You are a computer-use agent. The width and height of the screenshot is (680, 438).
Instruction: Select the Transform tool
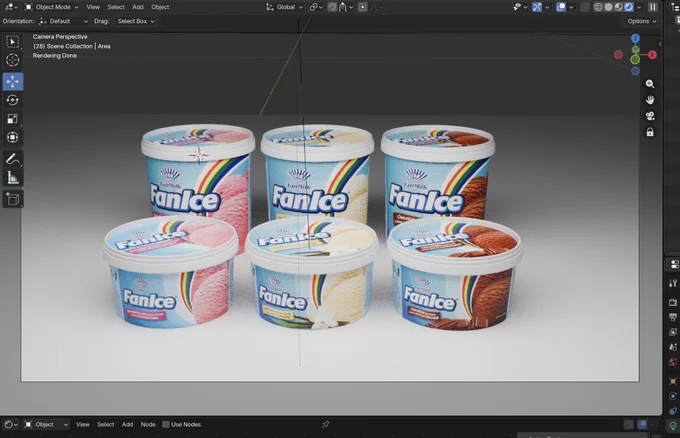13,137
